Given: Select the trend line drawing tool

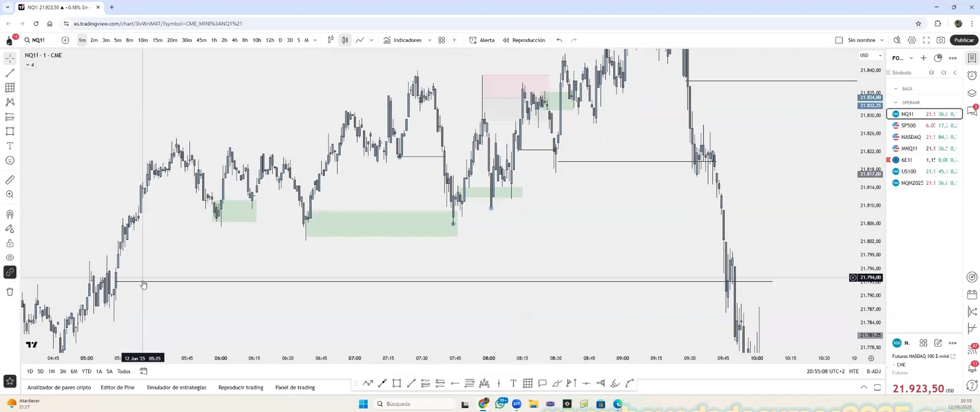Looking at the screenshot, I should click(9, 74).
